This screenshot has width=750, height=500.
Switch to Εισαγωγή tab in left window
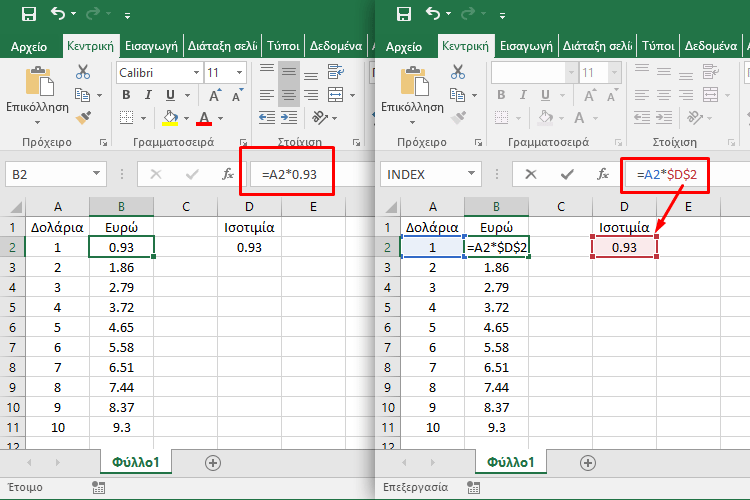pos(151,46)
